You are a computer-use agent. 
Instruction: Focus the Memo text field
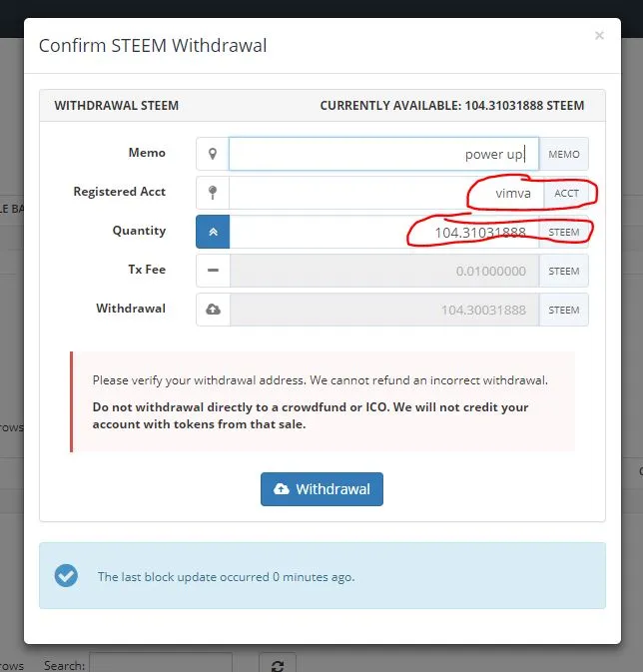(383, 154)
